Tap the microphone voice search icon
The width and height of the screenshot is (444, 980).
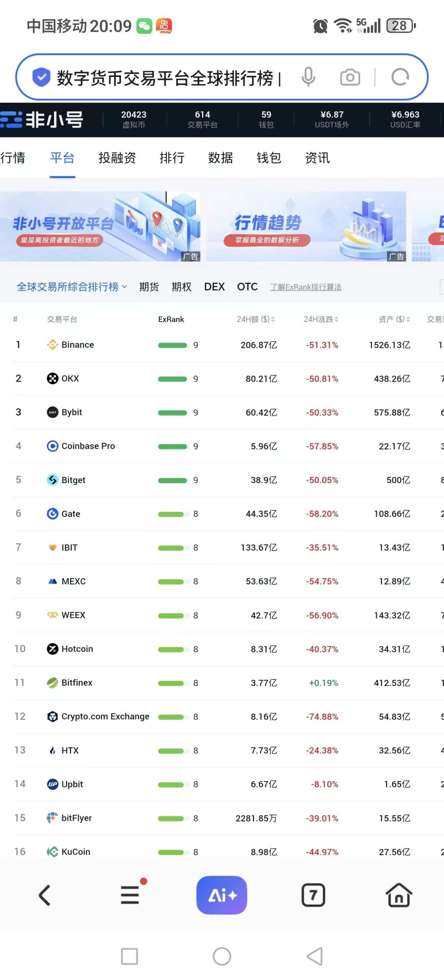[x=308, y=77]
